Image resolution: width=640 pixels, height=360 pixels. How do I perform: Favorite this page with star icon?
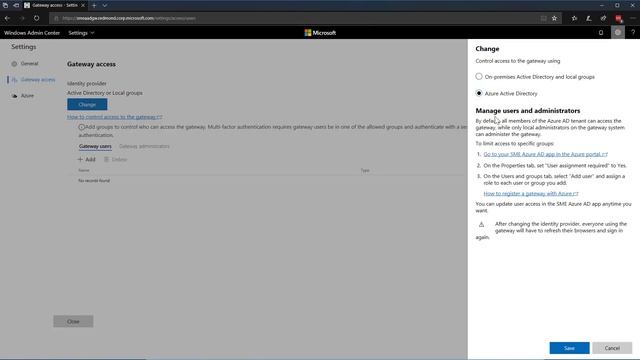554,18
